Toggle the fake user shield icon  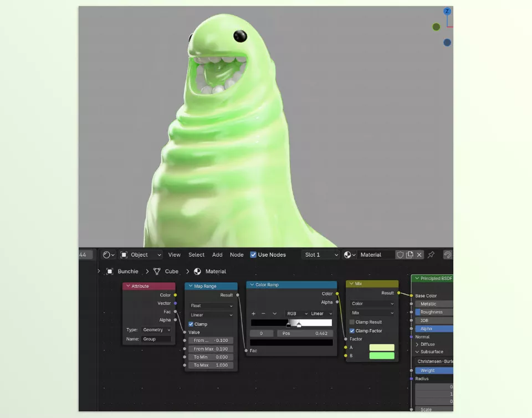400,255
